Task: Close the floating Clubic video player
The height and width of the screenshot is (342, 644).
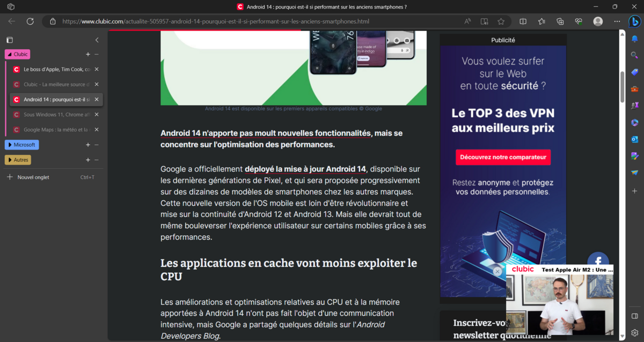Action: point(497,272)
